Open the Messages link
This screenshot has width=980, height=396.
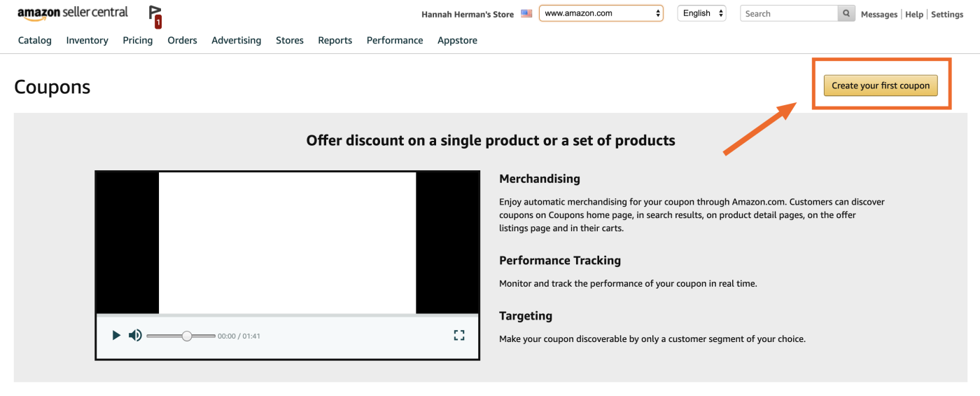[x=879, y=14]
